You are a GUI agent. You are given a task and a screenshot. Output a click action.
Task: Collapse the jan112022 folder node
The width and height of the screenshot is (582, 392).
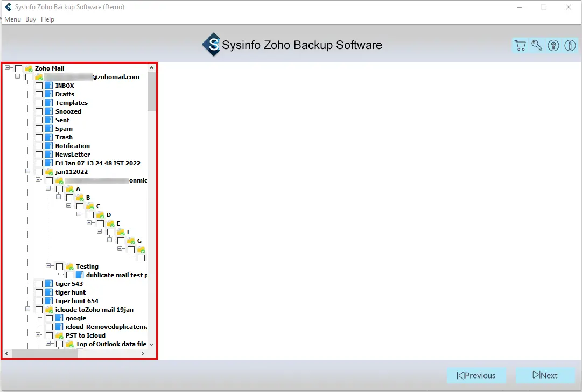[x=27, y=171]
